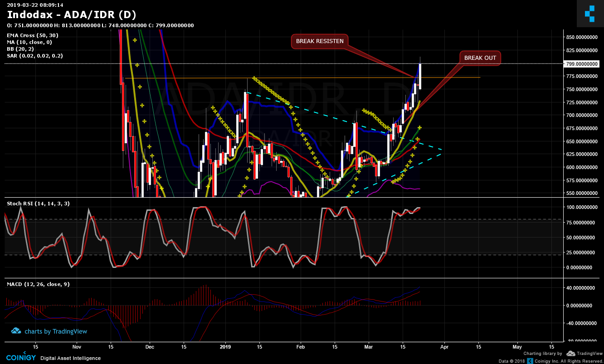
Task: Collapse the Stoch RSI (14, 14, 3, 3) panel
Action: (38, 204)
